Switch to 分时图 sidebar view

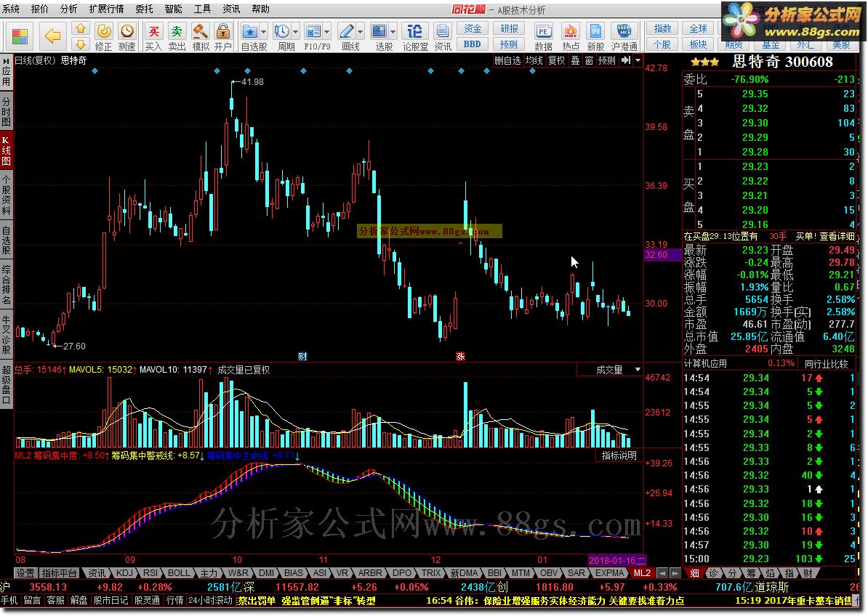(x=6, y=111)
